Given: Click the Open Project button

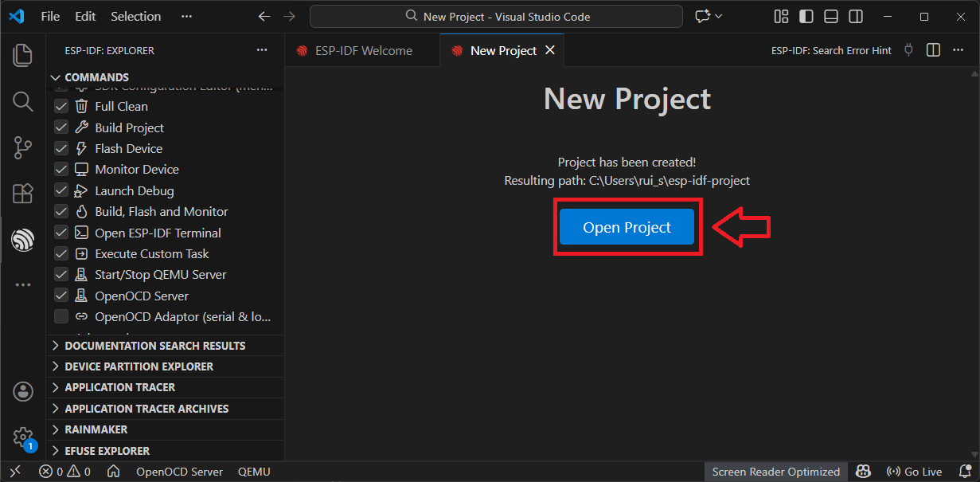Looking at the screenshot, I should coord(627,226).
